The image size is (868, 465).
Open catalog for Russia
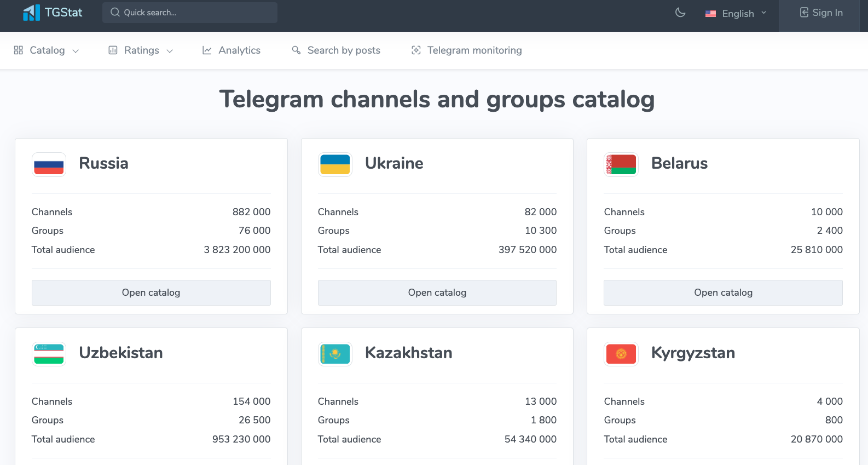coord(151,292)
